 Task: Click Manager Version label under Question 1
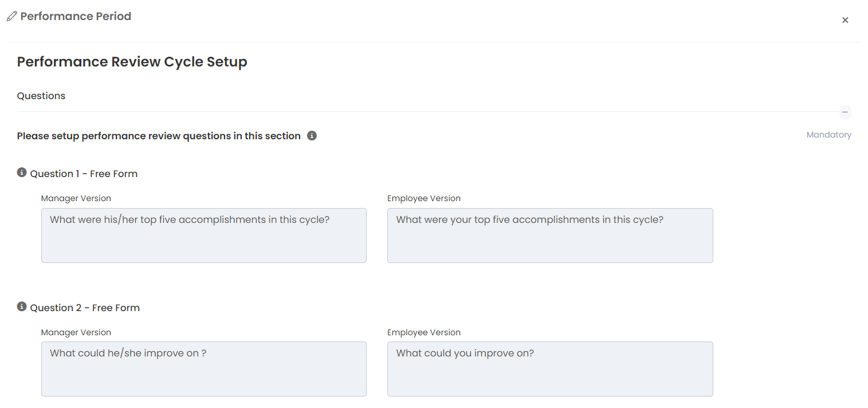tap(76, 198)
